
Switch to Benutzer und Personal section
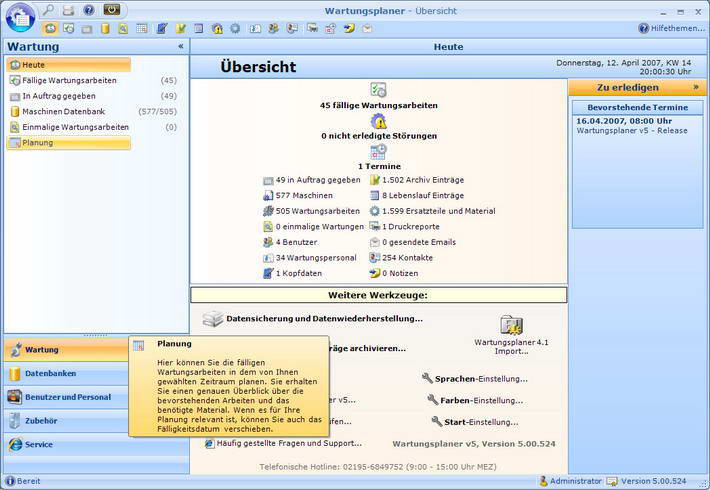pyautogui.click(x=67, y=397)
